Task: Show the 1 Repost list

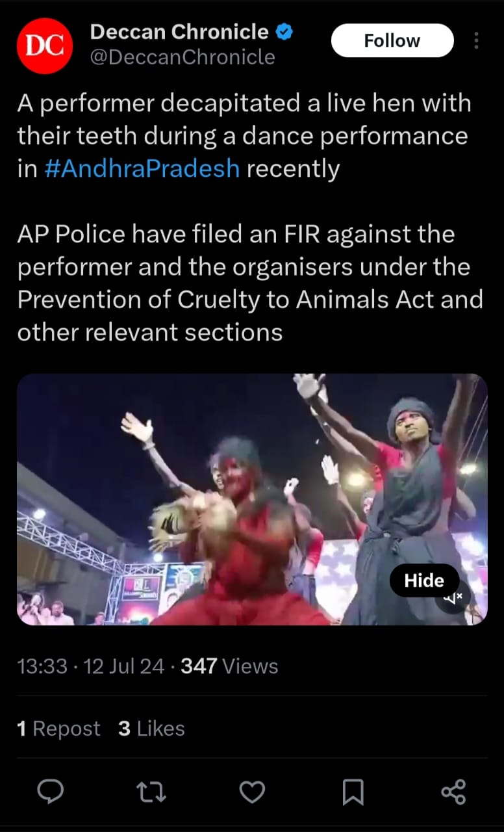Action: pyautogui.click(x=58, y=729)
